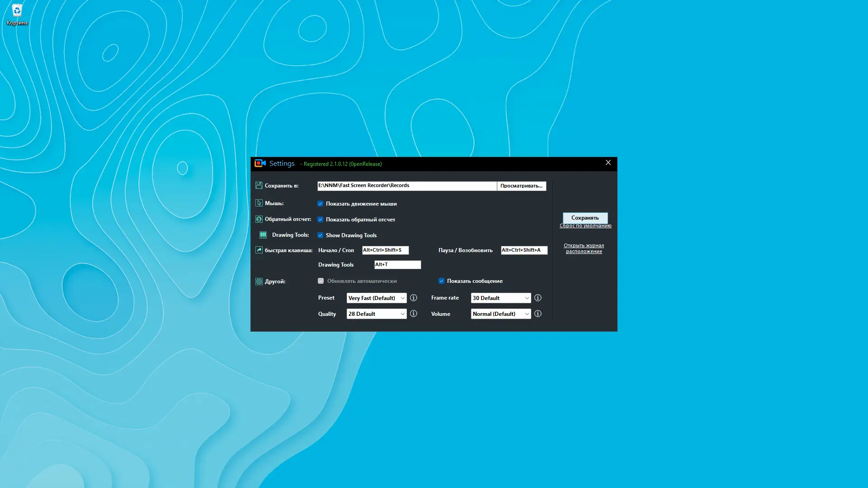Click the mouse cursor icon beside Мышь
The height and width of the screenshot is (488, 868).
point(259,202)
